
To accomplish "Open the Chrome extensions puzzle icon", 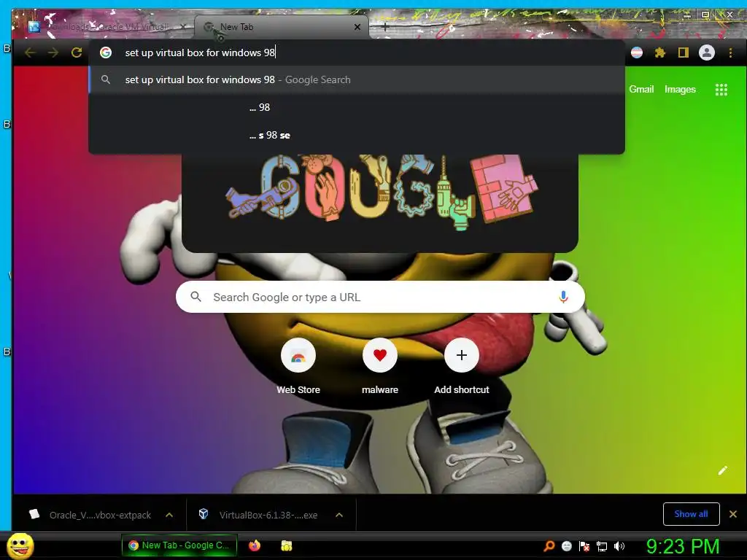I will click(659, 52).
